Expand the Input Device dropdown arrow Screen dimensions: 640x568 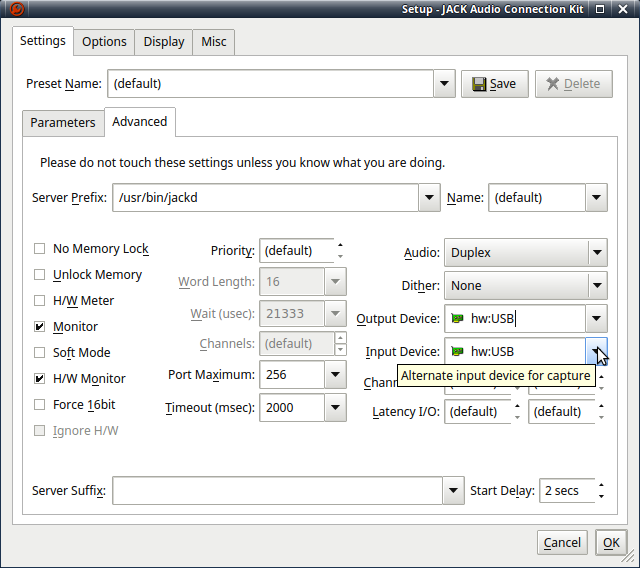596,351
